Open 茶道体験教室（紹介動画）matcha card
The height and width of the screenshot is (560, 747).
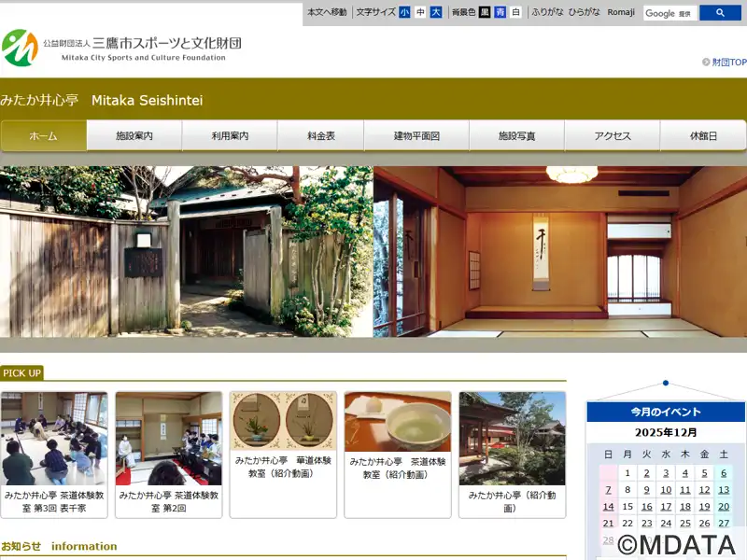tap(398, 455)
